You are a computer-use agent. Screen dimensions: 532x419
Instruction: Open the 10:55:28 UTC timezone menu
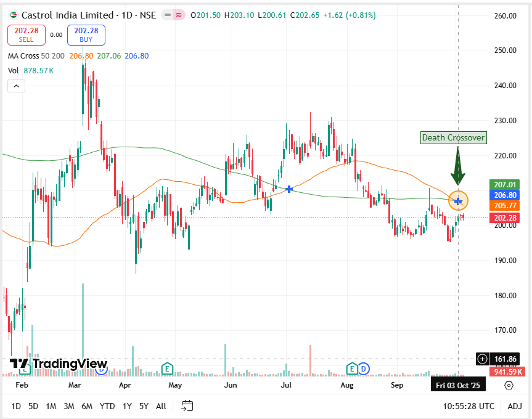click(x=469, y=406)
